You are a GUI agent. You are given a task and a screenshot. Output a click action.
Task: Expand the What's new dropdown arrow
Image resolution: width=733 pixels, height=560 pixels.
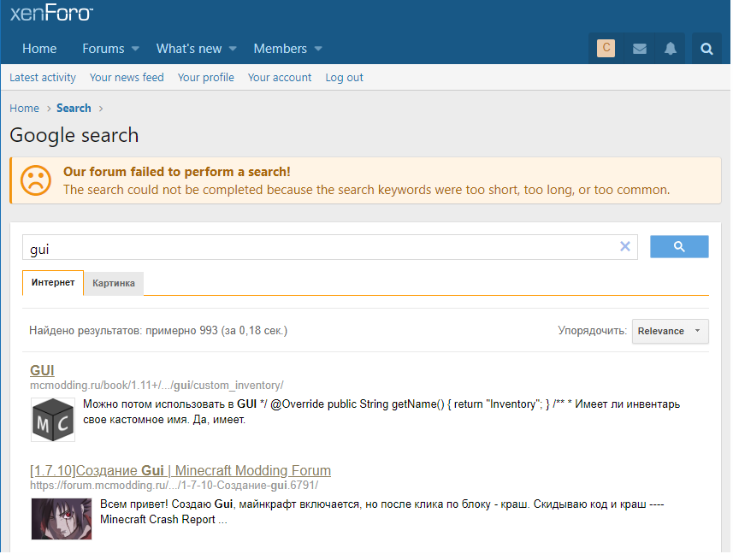tap(233, 49)
